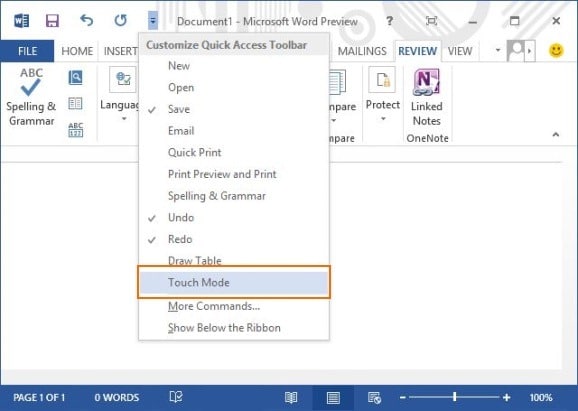Click the zoom out minus button

(x=403, y=397)
